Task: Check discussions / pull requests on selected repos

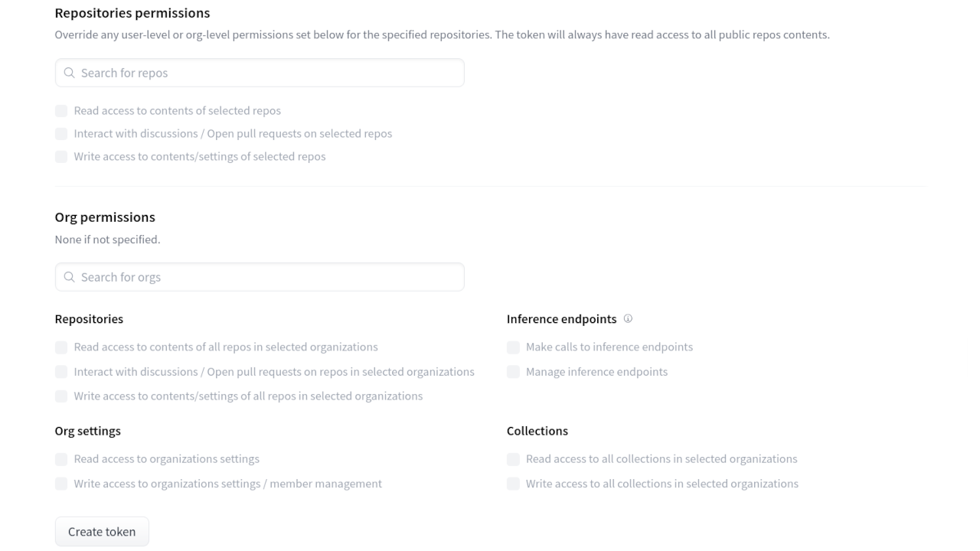Action: click(x=61, y=134)
